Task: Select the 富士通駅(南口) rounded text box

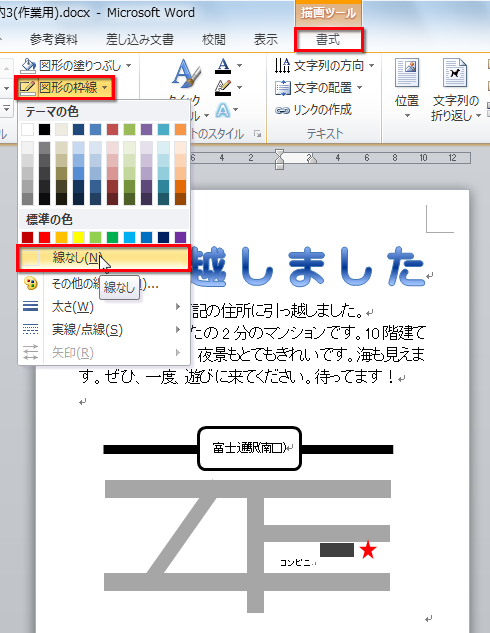Action: click(x=249, y=449)
